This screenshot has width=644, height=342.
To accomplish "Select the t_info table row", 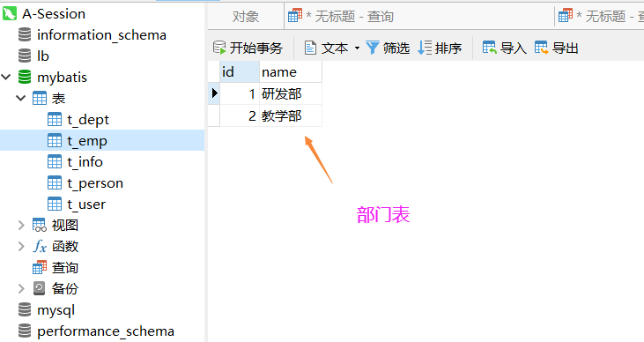I will click(102, 161).
